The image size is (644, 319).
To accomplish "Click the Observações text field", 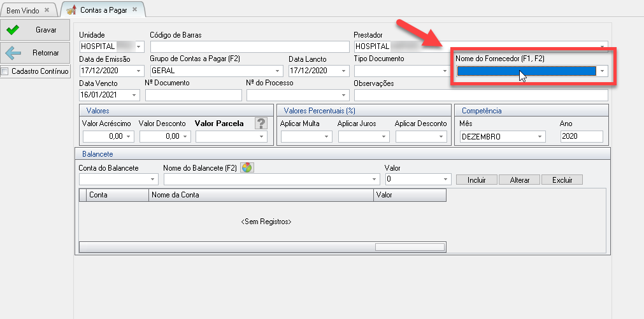I will tap(480, 95).
